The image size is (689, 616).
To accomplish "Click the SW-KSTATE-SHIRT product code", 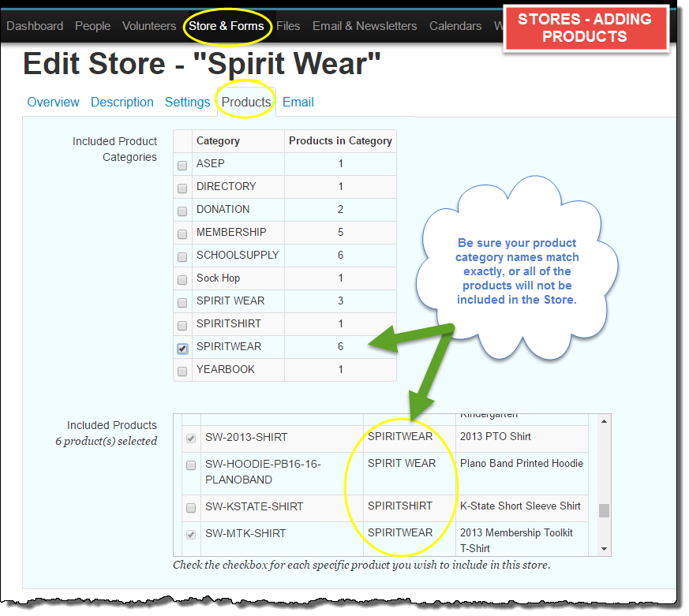I will 254,506.
